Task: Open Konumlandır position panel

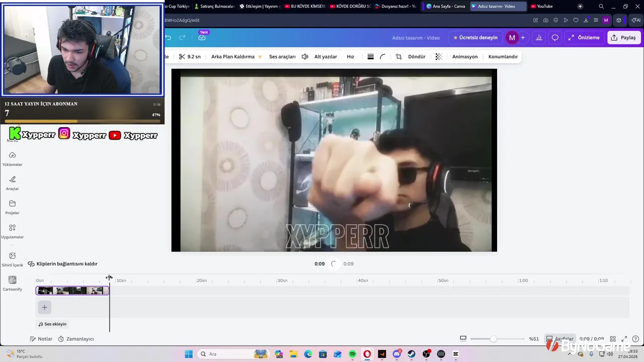Action: (503, 57)
